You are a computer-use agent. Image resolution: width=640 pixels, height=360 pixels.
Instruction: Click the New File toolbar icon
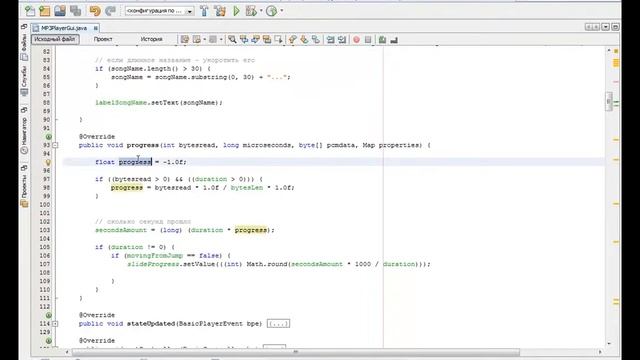click(x=30, y=11)
